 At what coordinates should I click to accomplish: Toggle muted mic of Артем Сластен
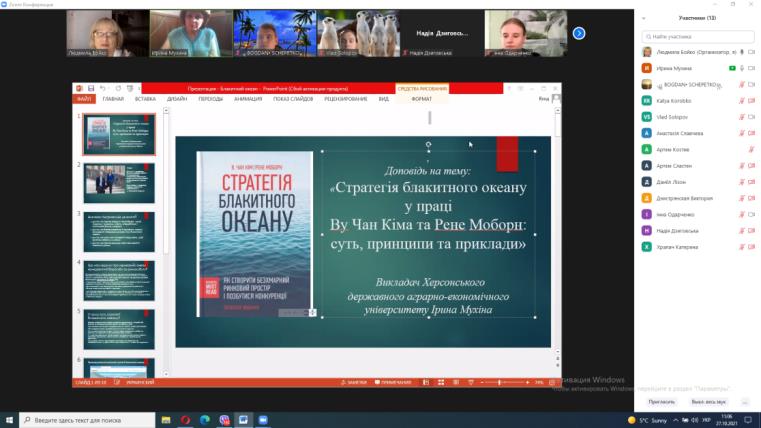click(742, 165)
